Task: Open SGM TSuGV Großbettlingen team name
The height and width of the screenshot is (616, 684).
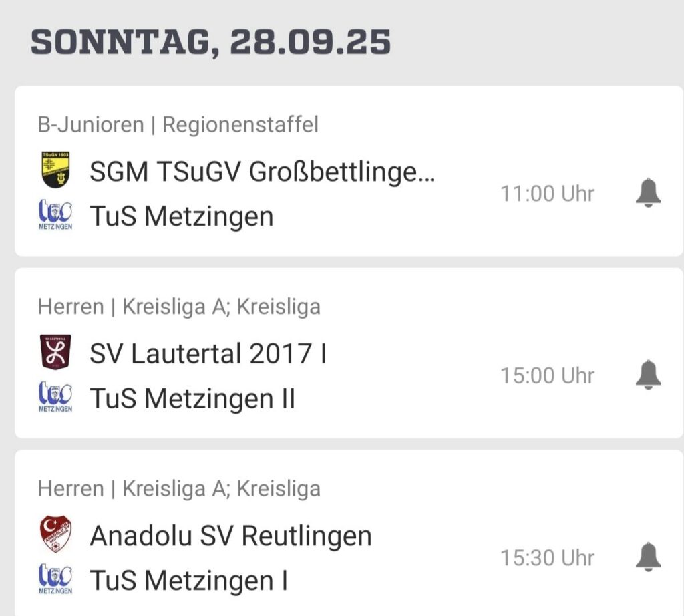Action: [x=262, y=173]
